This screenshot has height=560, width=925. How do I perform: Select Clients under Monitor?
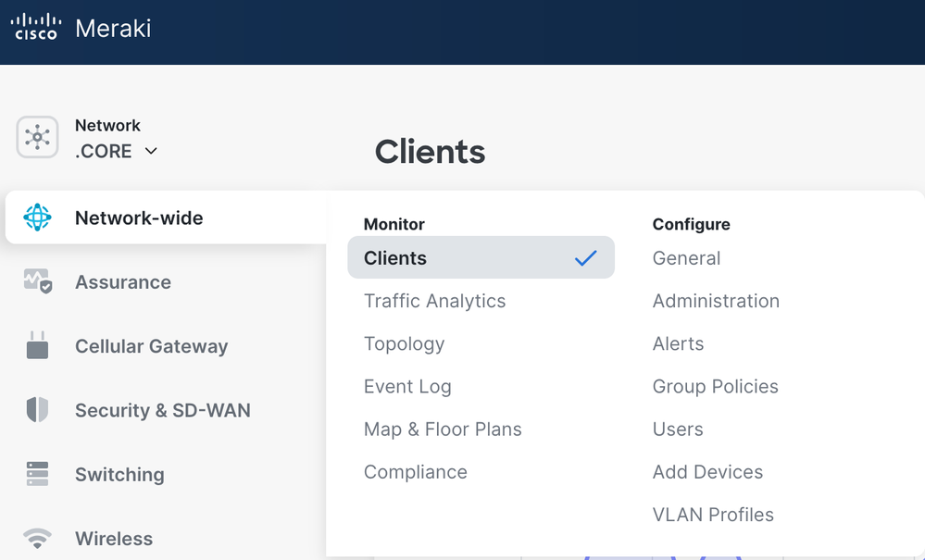tap(481, 257)
